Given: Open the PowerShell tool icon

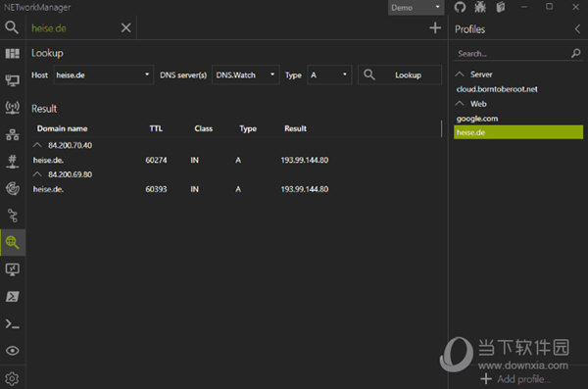Looking at the screenshot, I should 13,296.
